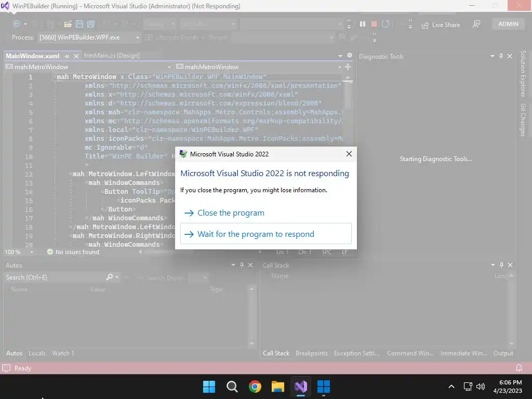532x399 pixels.
Task: Toggle auto-hide pin on Call Stack panel
Action: click(501, 265)
